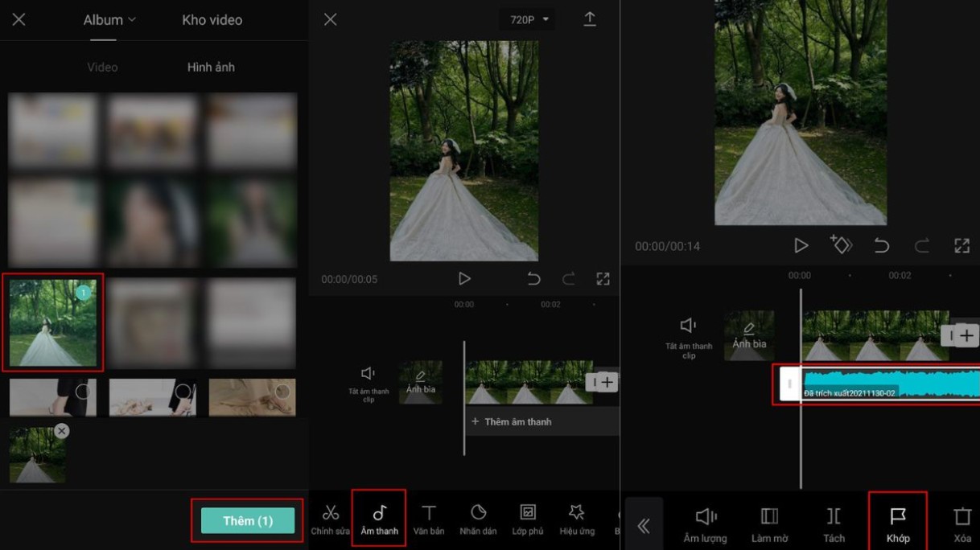Mute clip audio in the right panel
Viewport: 980px width, 550px height.
(x=689, y=334)
